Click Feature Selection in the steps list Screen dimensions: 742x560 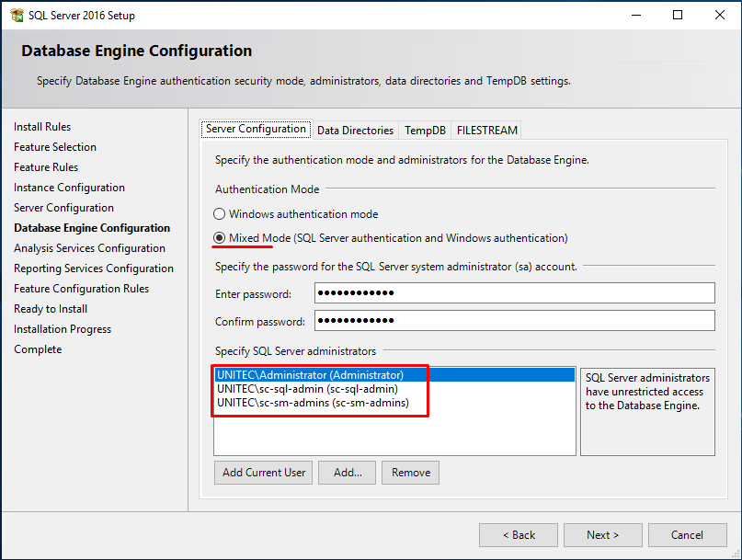[x=55, y=147]
